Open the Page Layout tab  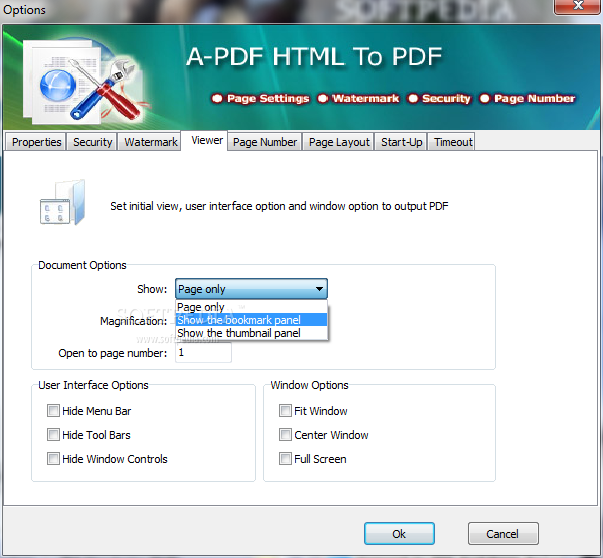[339, 142]
